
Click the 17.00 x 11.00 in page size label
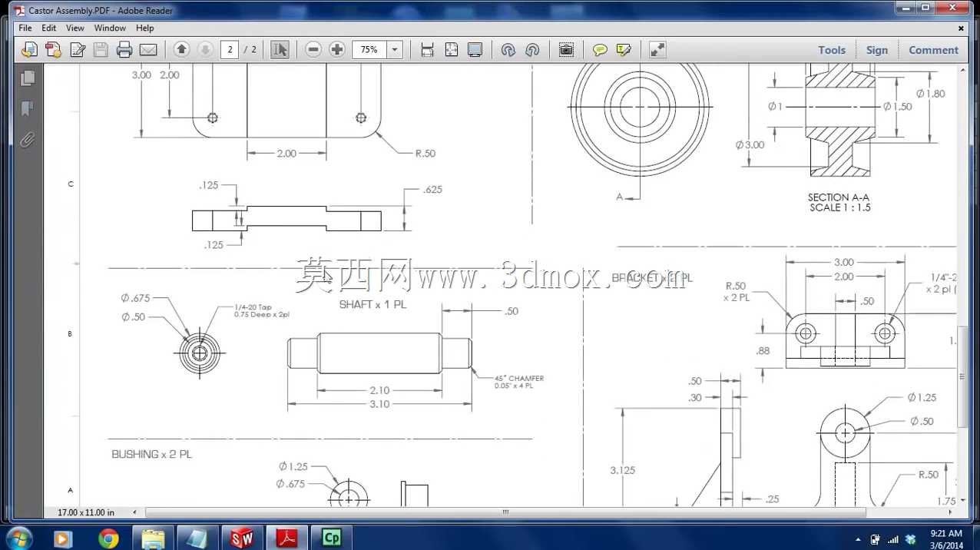pos(86,512)
